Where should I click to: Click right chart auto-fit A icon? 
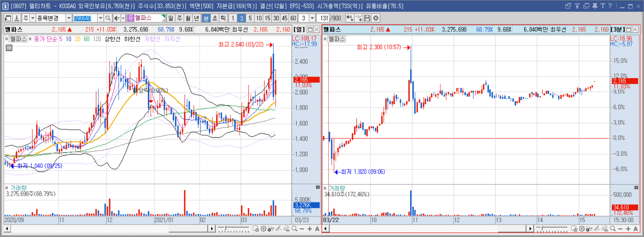point(636,229)
